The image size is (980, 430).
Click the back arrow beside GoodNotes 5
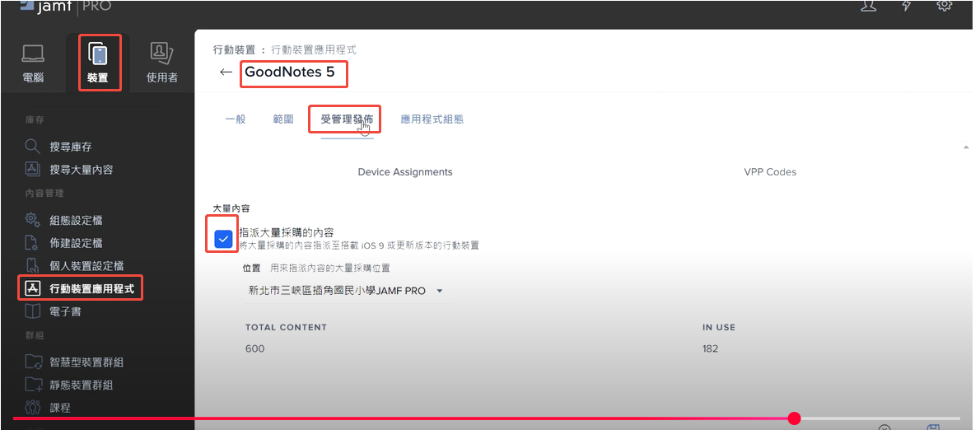tap(226, 72)
